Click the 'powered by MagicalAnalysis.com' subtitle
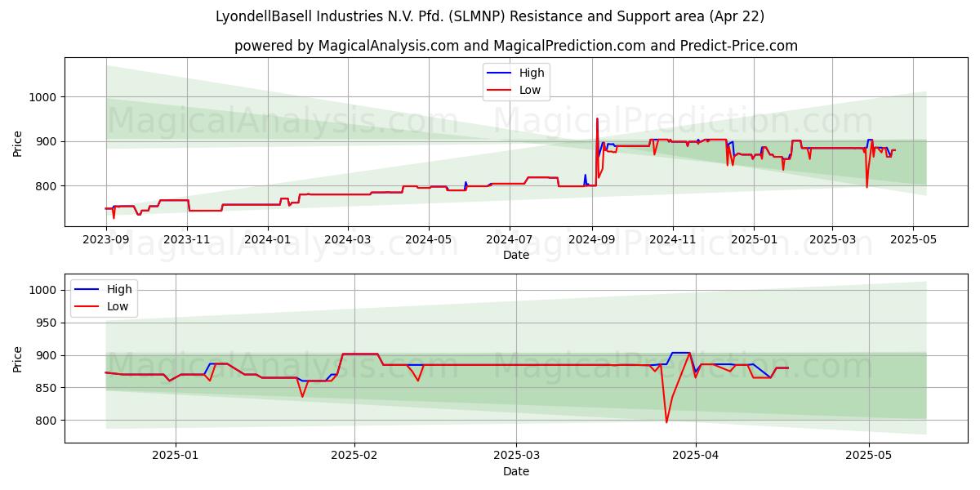This screenshot has height=490, width=980. click(515, 46)
